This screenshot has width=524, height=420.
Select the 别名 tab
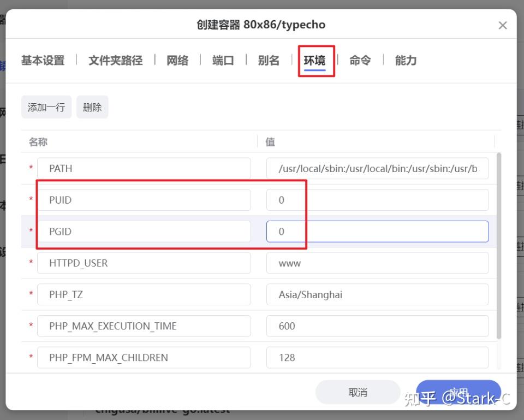tap(268, 60)
